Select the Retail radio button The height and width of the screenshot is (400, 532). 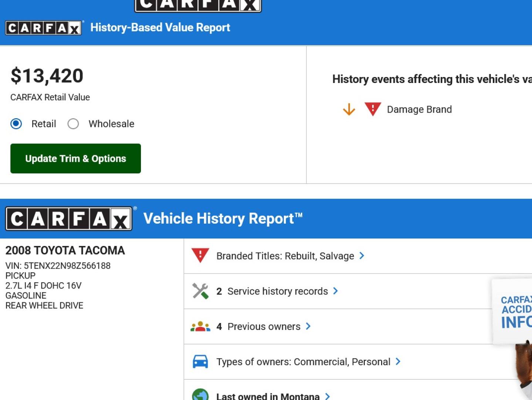(16, 124)
